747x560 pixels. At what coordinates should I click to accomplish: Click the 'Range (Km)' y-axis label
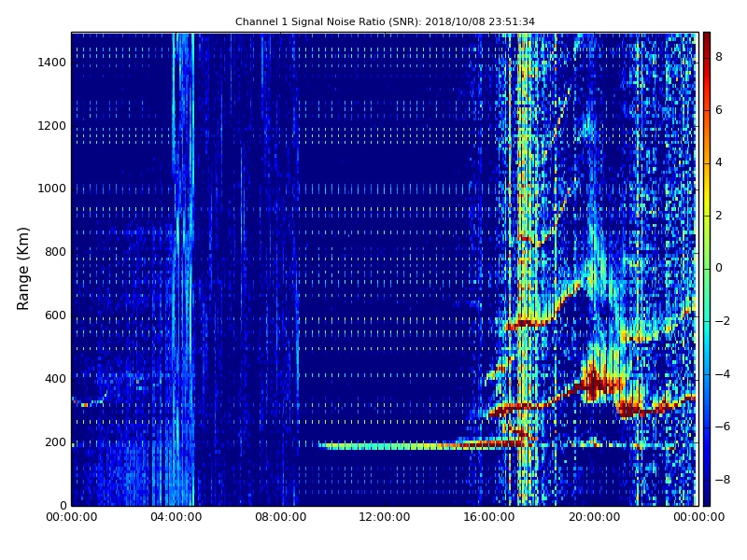pos(22,269)
